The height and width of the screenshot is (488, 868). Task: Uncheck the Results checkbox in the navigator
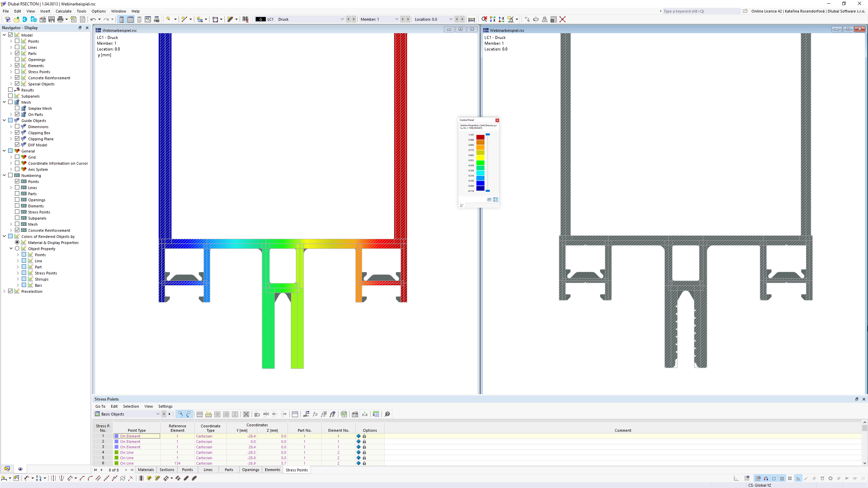point(11,90)
